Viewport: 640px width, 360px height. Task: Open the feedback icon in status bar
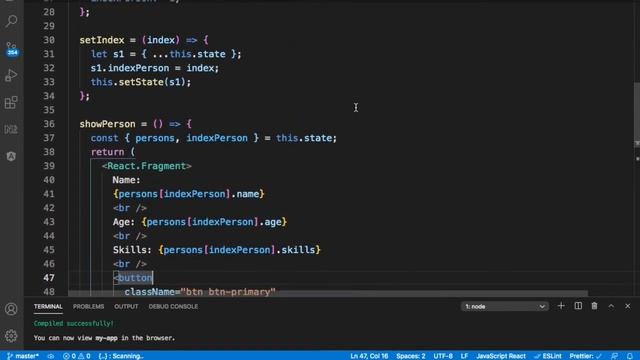[614, 356]
